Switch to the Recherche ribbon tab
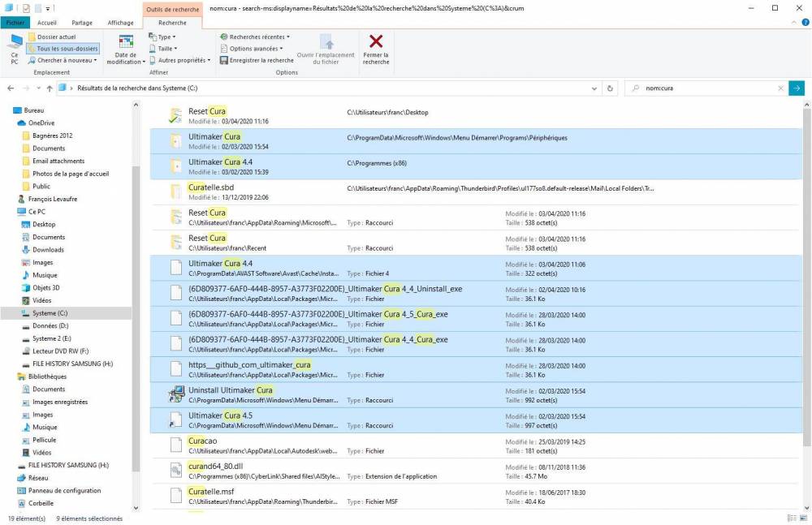 click(x=172, y=23)
